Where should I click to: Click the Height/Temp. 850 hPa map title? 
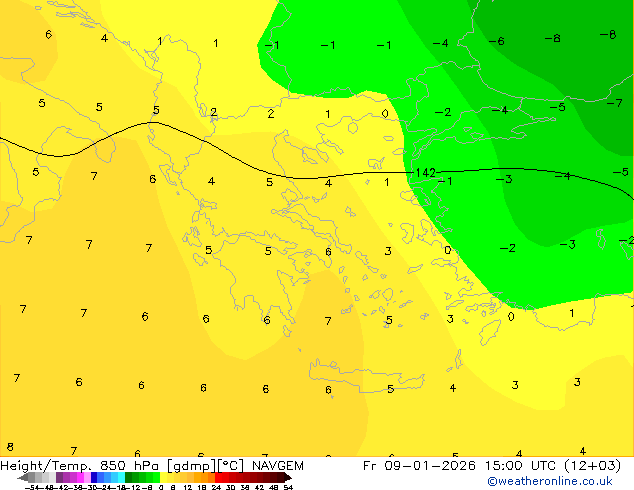pyautogui.click(x=80, y=466)
